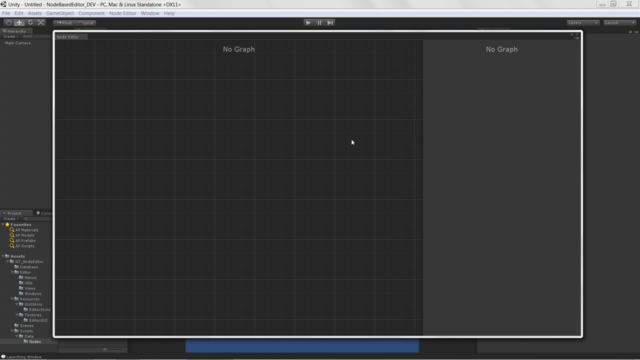
Task: Open the Project Create dropdown
Action: 11,219
